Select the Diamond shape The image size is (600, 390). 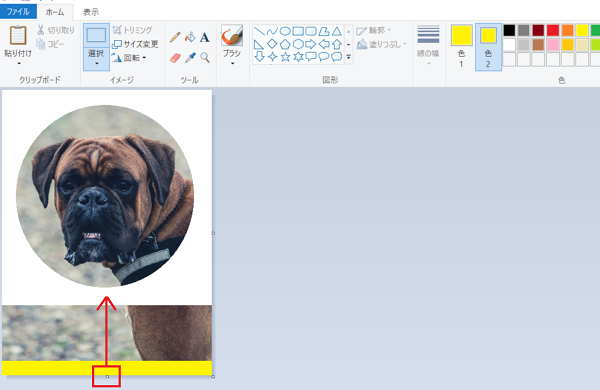coord(272,44)
